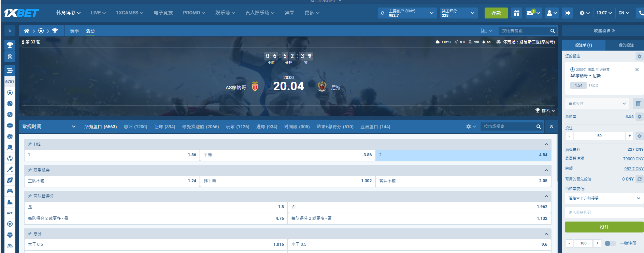644x253 pixels.
Task: Click the gift box bonus icon
Action: click(x=516, y=13)
